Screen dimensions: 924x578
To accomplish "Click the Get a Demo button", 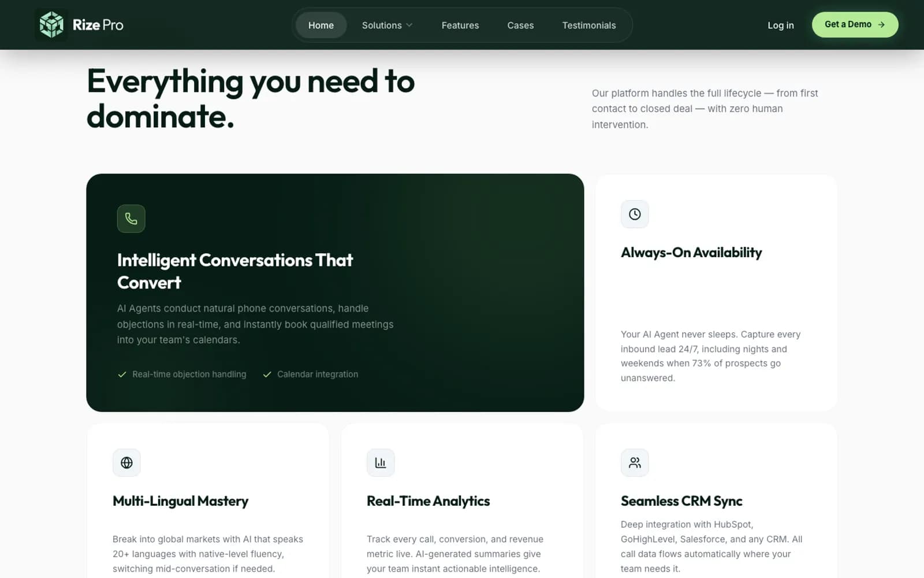I will (855, 25).
